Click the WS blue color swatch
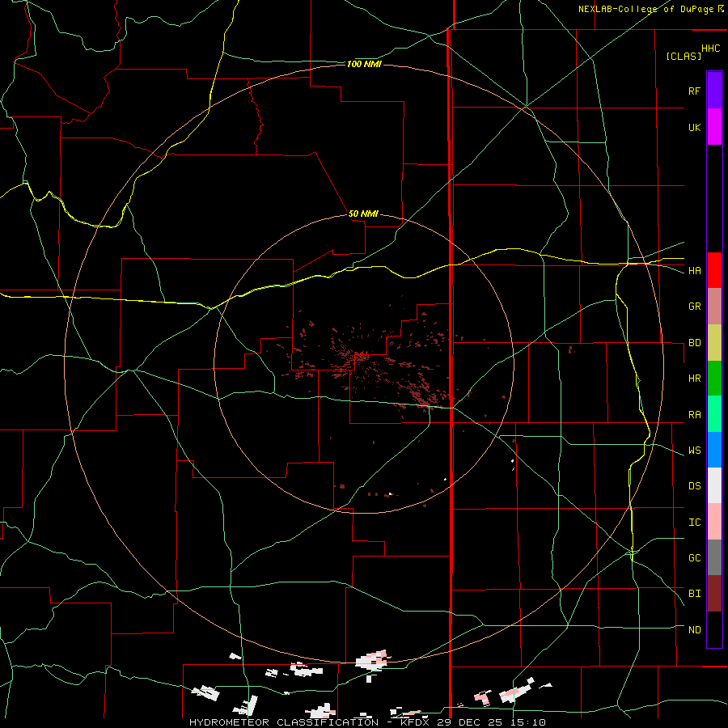 point(714,450)
